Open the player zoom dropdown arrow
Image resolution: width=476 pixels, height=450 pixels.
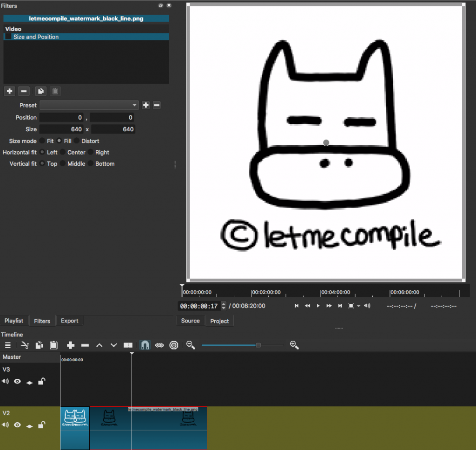click(x=358, y=306)
